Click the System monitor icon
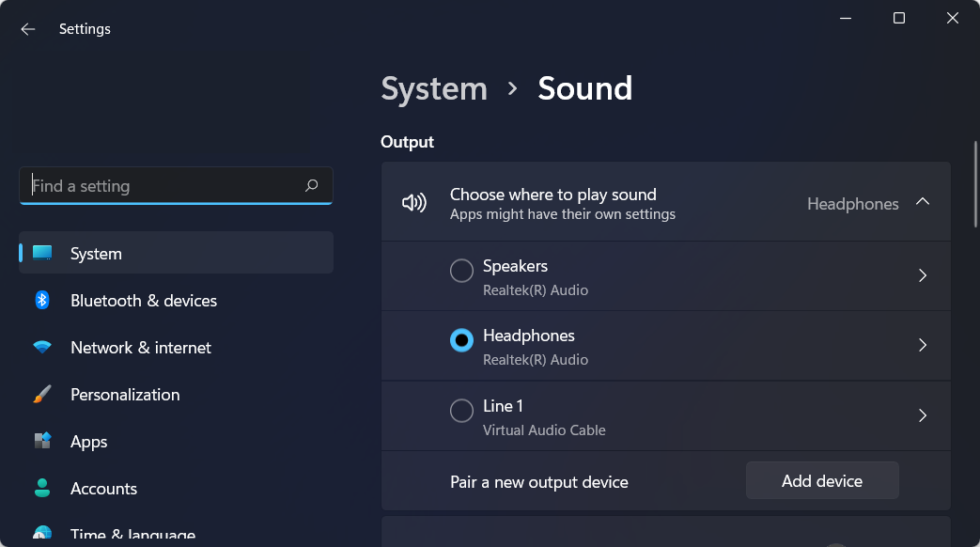This screenshot has height=547, width=980. (42, 253)
